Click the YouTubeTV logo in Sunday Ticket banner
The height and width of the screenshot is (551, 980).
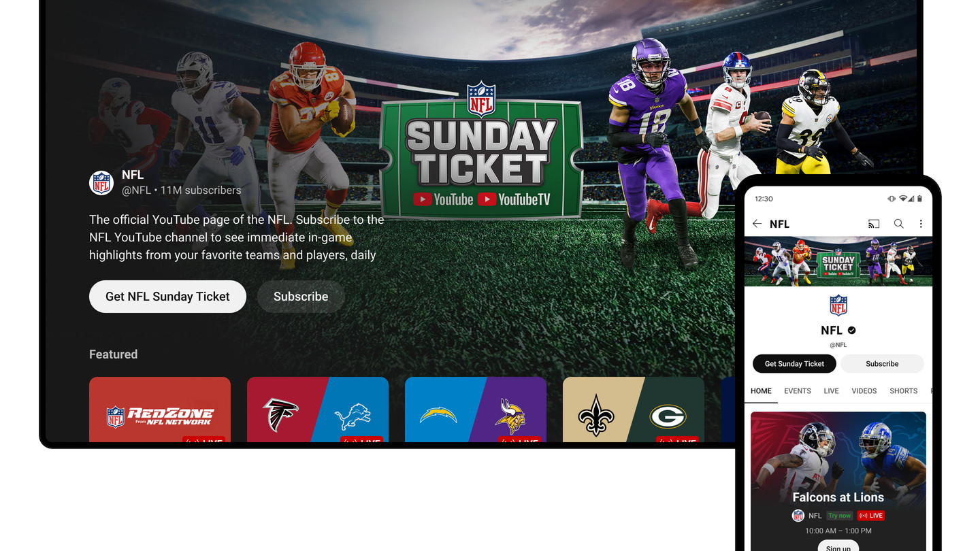click(514, 199)
